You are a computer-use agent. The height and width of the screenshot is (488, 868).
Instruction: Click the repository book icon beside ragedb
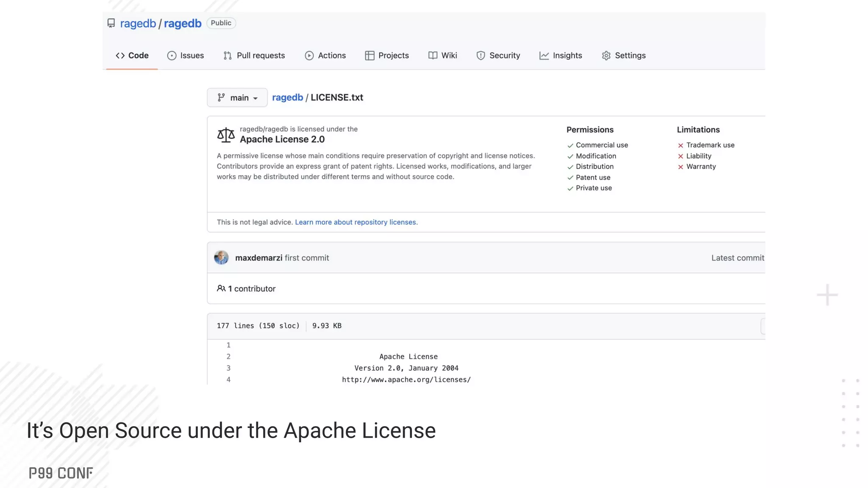point(111,23)
